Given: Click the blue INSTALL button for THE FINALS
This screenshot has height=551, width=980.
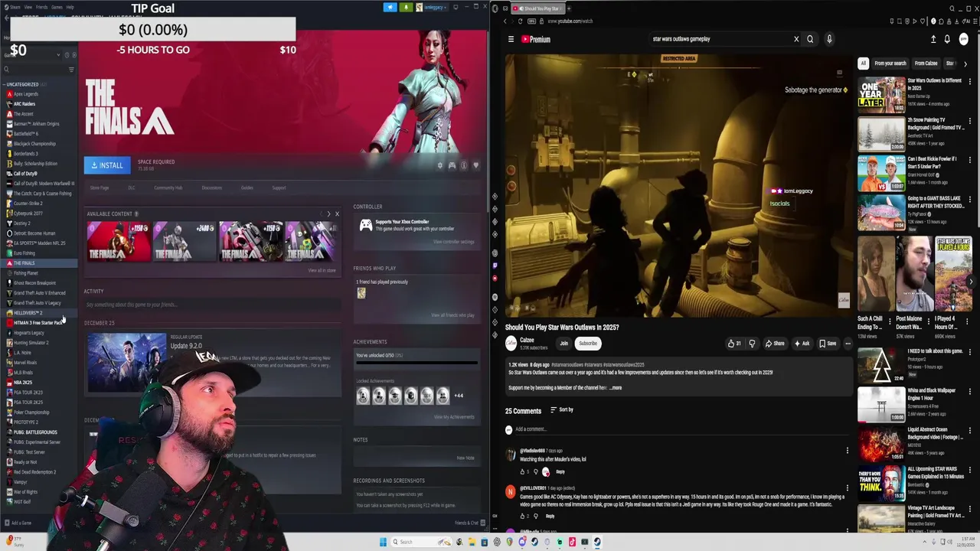Looking at the screenshot, I should [x=106, y=165].
